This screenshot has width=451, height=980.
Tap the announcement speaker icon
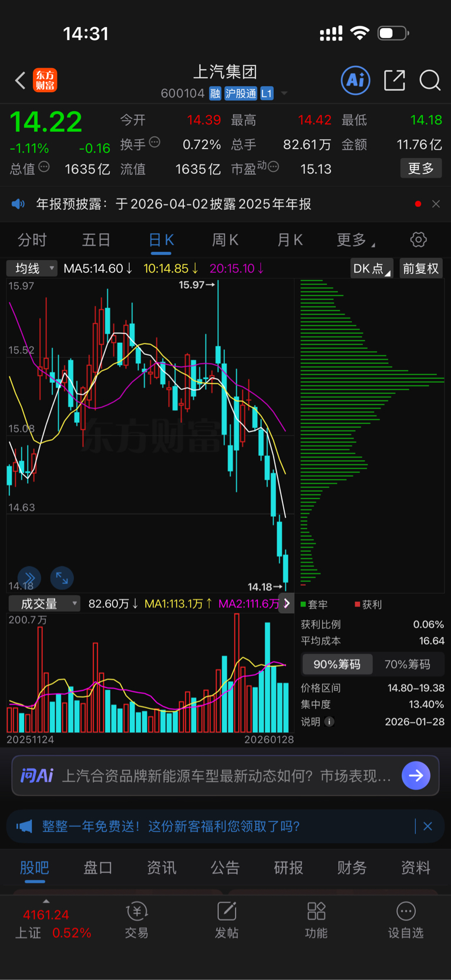(x=18, y=204)
